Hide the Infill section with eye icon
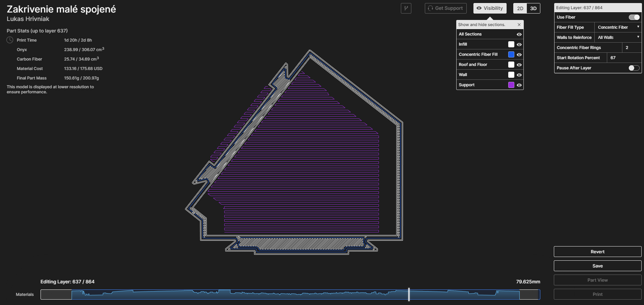644x305 pixels. tap(519, 45)
